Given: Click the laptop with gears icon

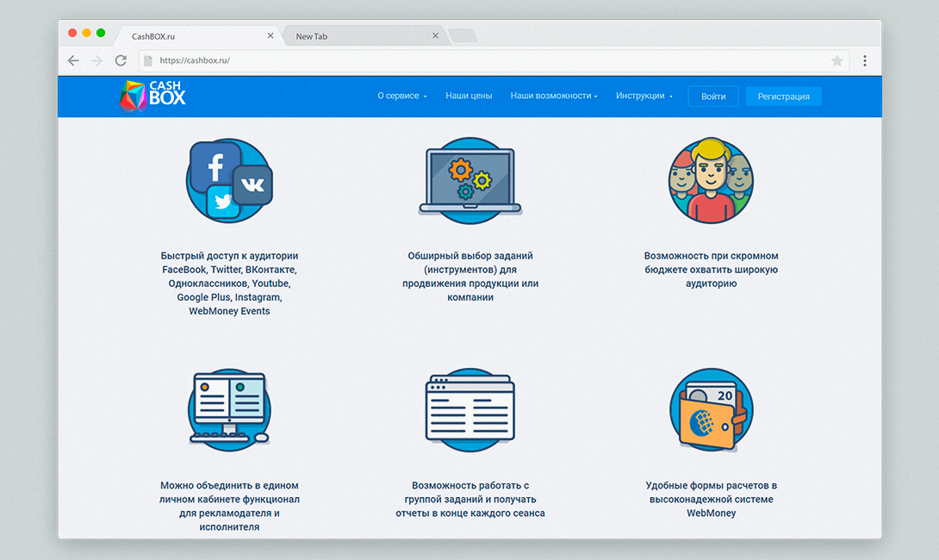Looking at the screenshot, I should [x=470, y=180].
